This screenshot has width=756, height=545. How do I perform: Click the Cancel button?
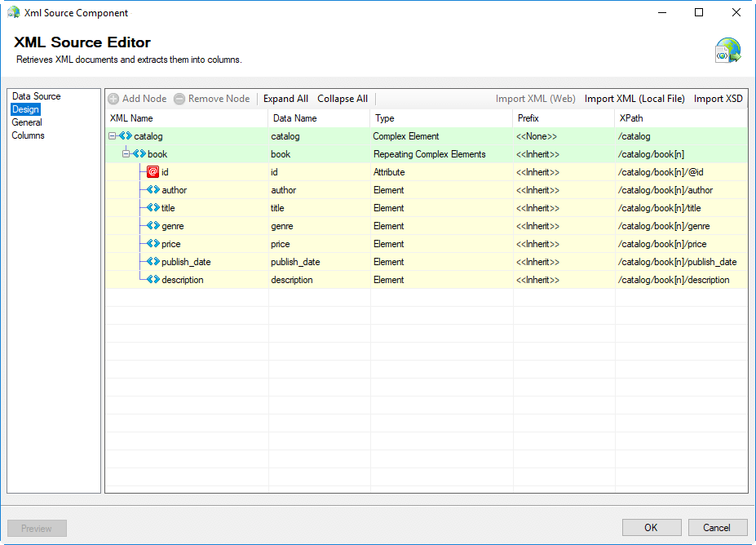718,528
